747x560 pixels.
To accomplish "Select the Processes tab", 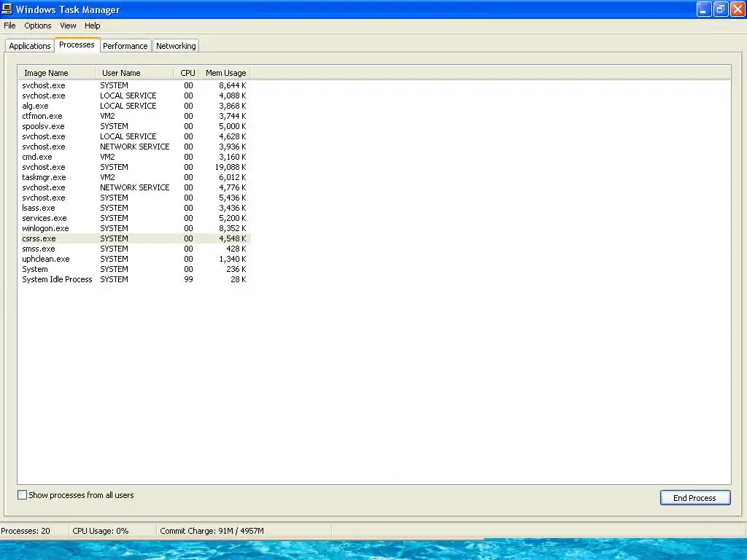I will coord(77,44).
